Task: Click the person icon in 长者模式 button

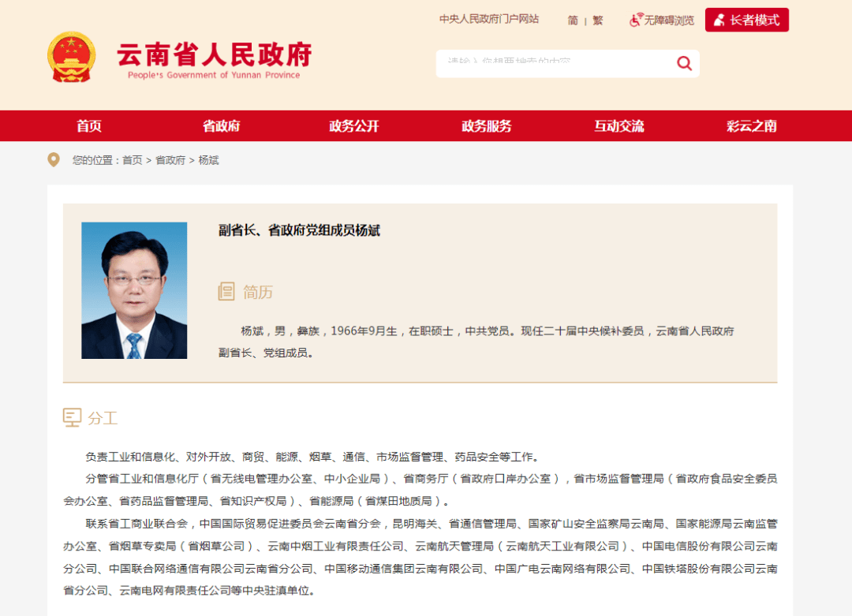Action: tap(719, 20)
